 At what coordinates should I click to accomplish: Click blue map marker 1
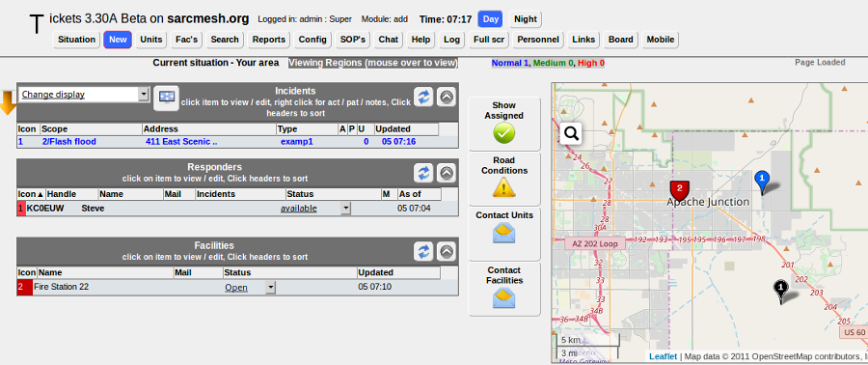click(762, 182)
